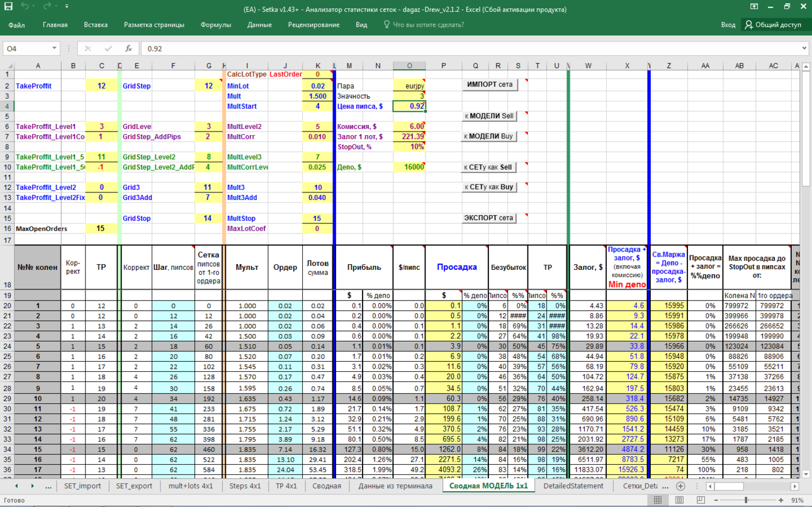Click к СЕТу как Buy button
Screen dimensions: 812x507
[x=490, y=187]
